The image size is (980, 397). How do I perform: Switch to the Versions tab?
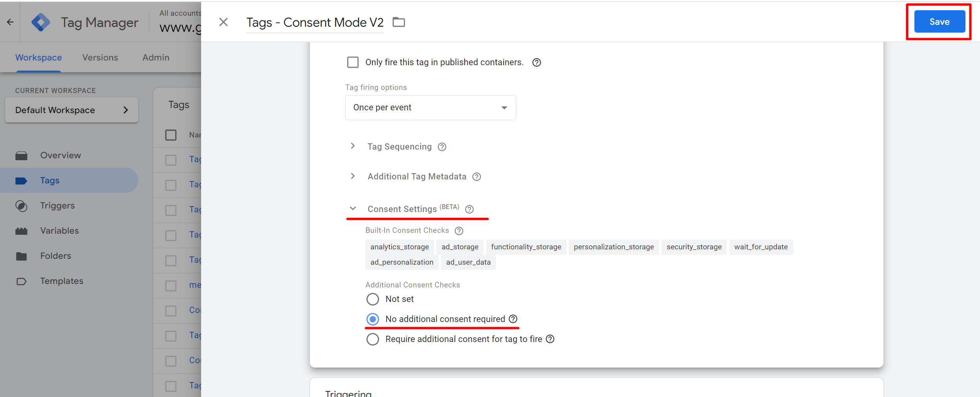100,58
